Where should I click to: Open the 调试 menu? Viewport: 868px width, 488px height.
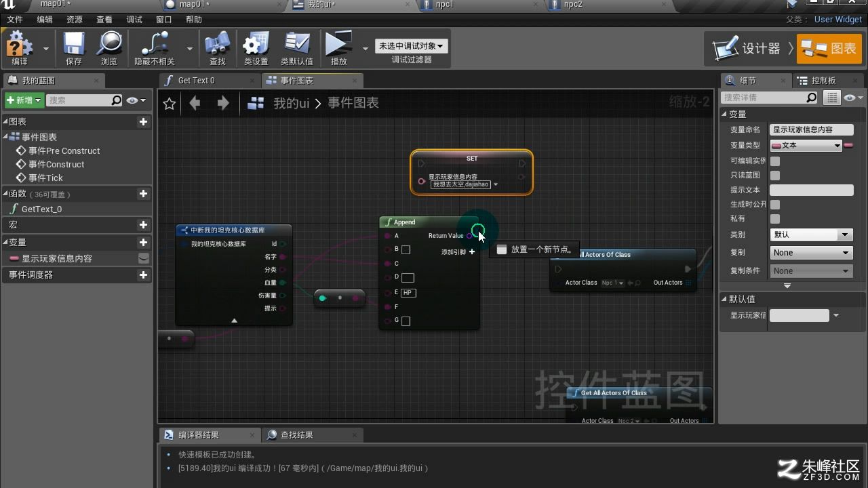pyautogui.click(x=134, y=20)
